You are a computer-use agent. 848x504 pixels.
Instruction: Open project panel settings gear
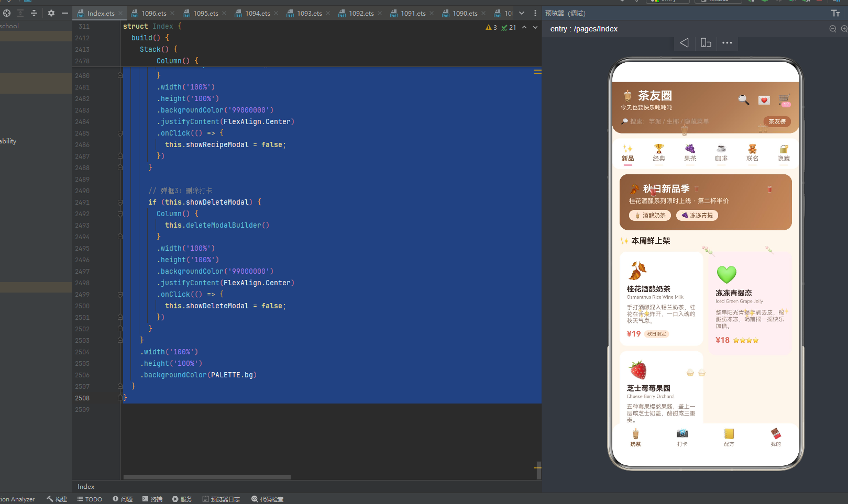point(51,13)
